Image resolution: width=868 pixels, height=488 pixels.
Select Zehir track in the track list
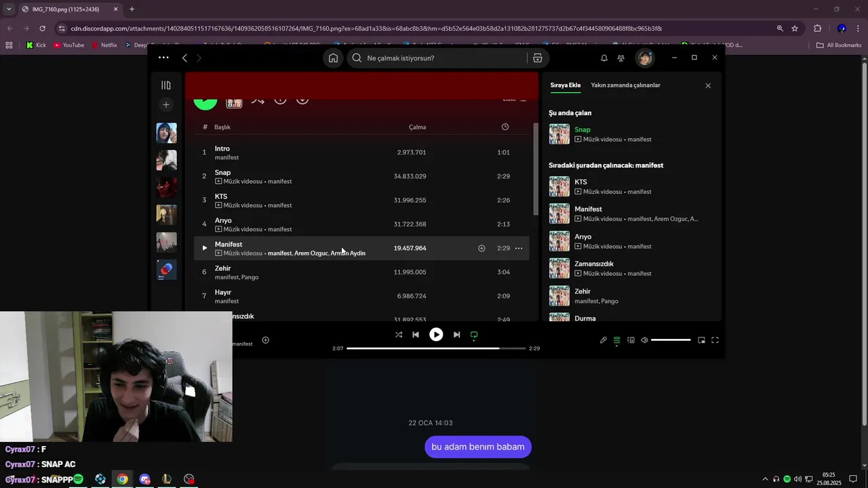tap(361, 272)
